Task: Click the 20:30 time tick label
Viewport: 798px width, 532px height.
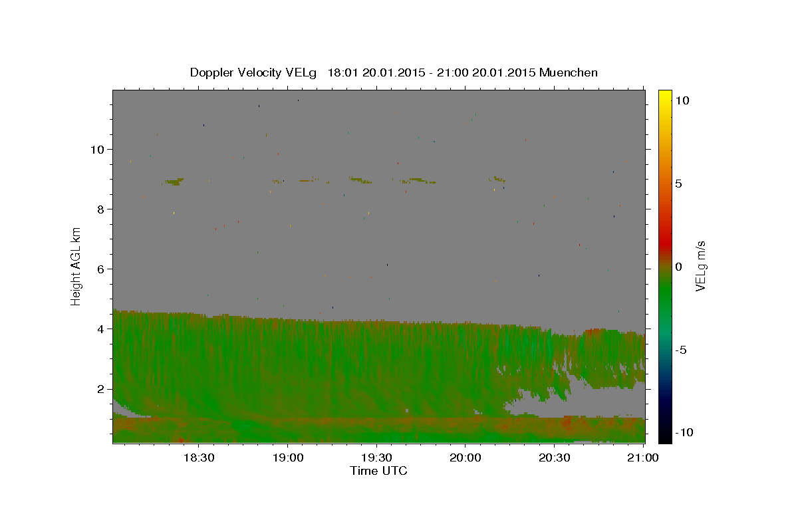Action: (x=555, y=458)
